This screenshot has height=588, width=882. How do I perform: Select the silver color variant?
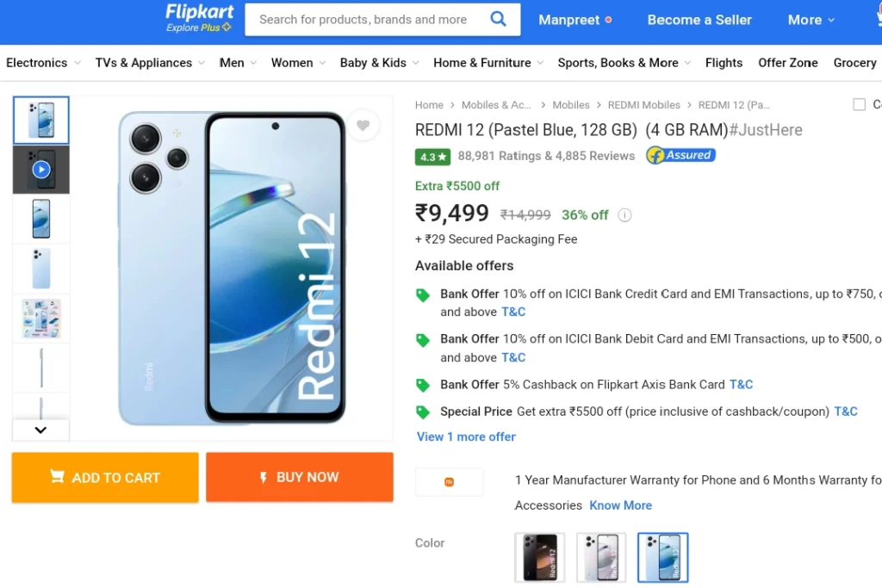tap(601, 557)
